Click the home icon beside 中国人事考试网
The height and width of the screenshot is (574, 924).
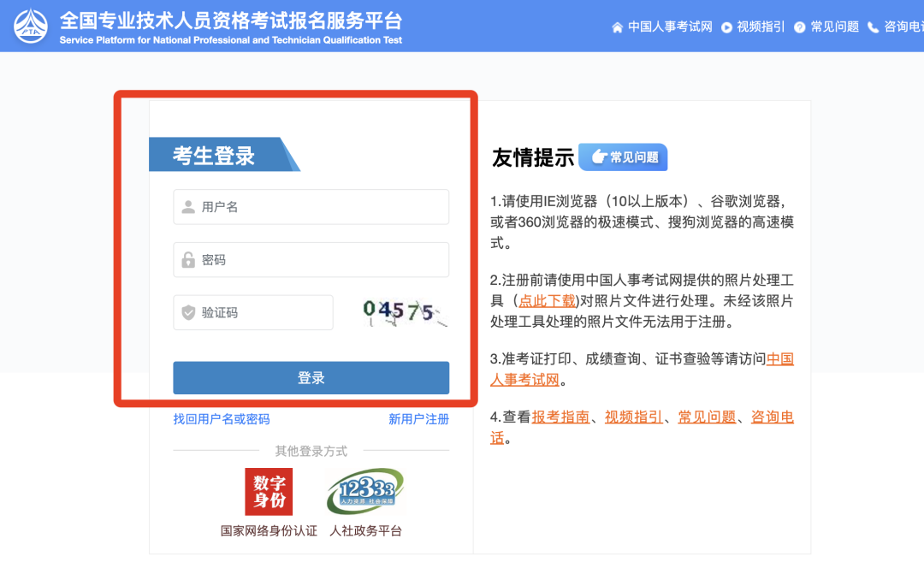click(x=617, y=27)
